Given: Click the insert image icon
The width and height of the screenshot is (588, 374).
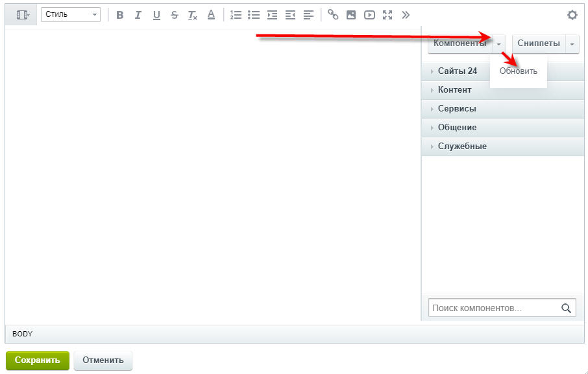Looking at the screenshot, I should tap(351, 15).
